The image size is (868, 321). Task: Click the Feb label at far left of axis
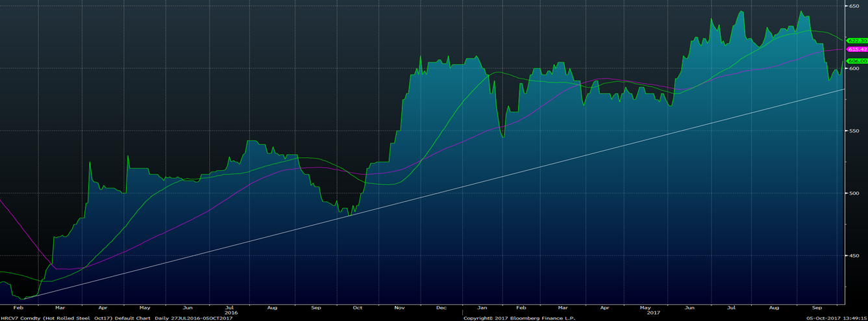[x=18, y=307]
